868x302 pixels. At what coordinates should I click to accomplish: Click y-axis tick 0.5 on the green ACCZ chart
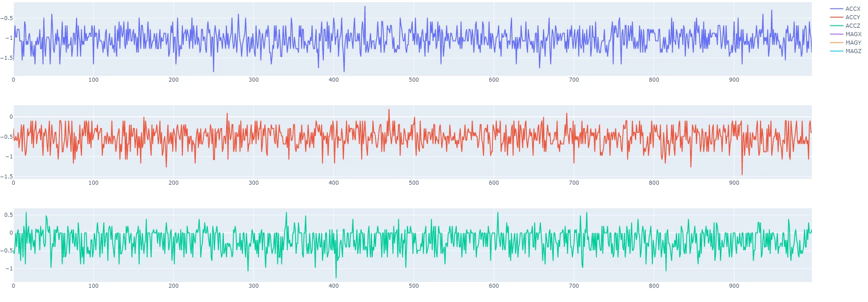pyautogui.click(x=8, y=215)
